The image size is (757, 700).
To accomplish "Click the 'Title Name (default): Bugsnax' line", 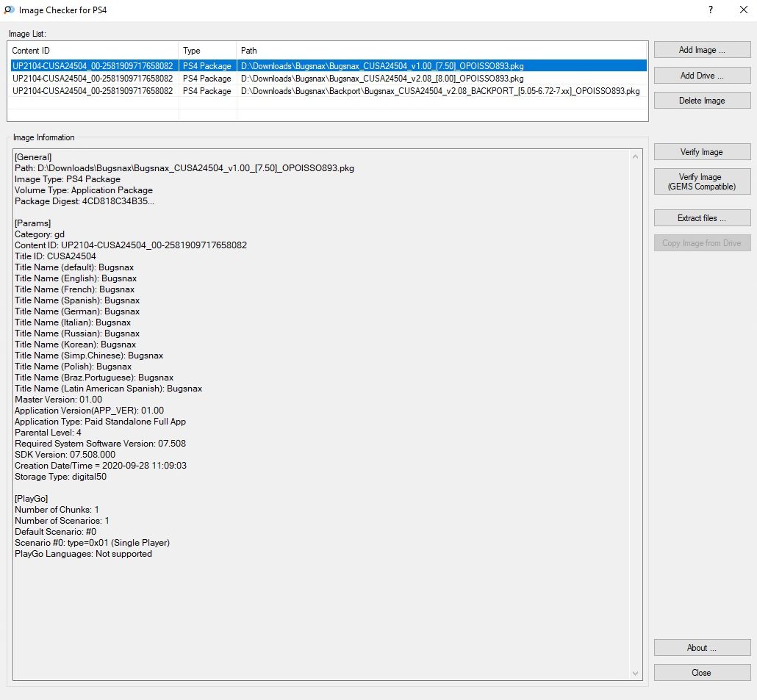I will pyautogui.click(x=74, y=267).
